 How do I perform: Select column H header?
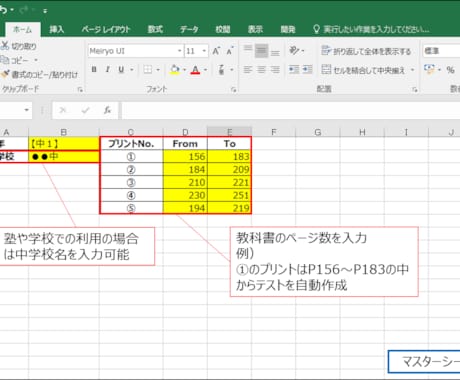coord(362,132)
